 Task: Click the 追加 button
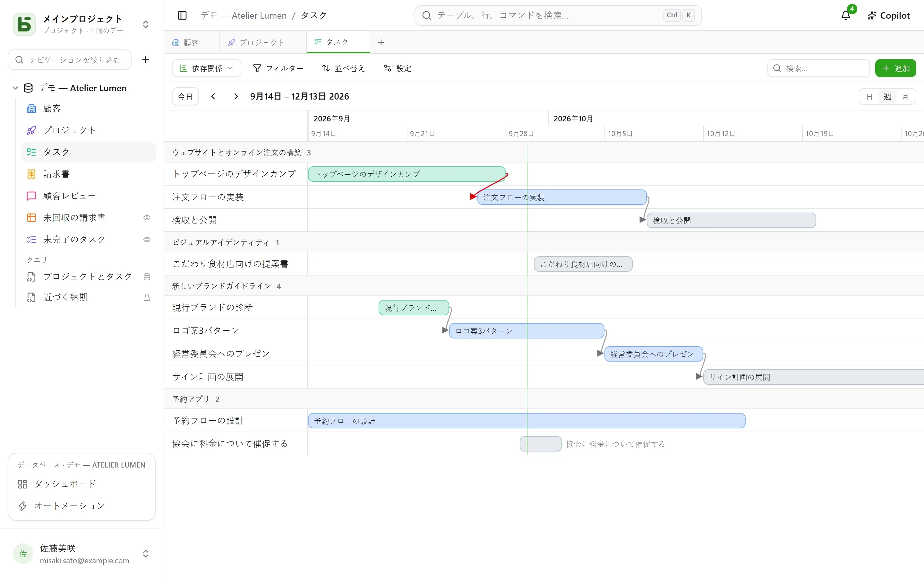(x=895, y=68)
